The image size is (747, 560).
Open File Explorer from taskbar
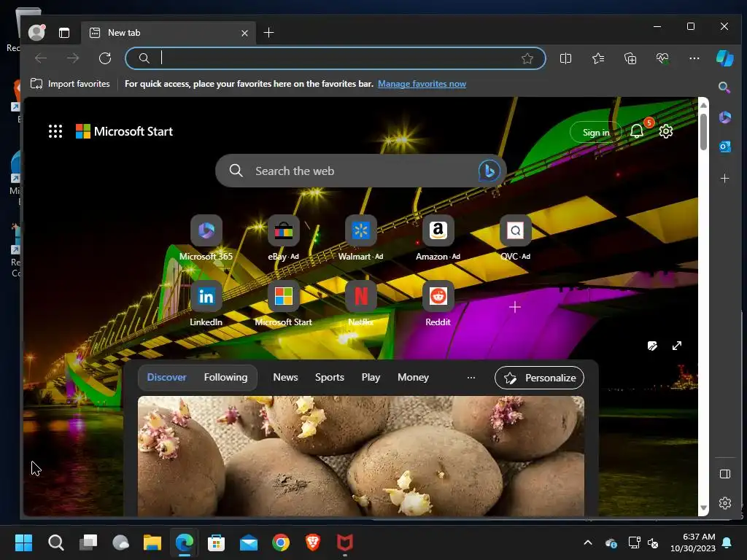(152, 542)
